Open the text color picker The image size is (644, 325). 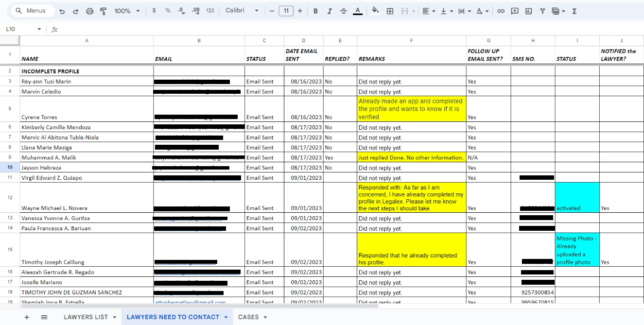[358, 11]
